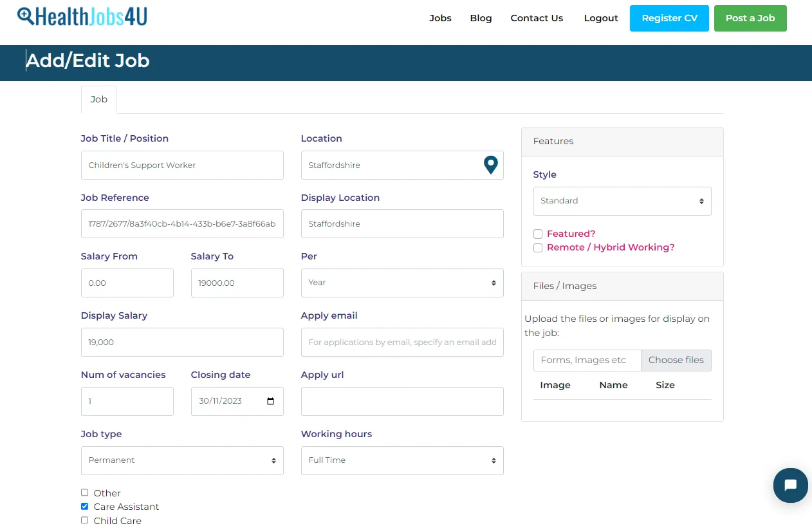Tick the Featured? checkbox
This screenshot has width=812, height=526.
tap(538, 234)
